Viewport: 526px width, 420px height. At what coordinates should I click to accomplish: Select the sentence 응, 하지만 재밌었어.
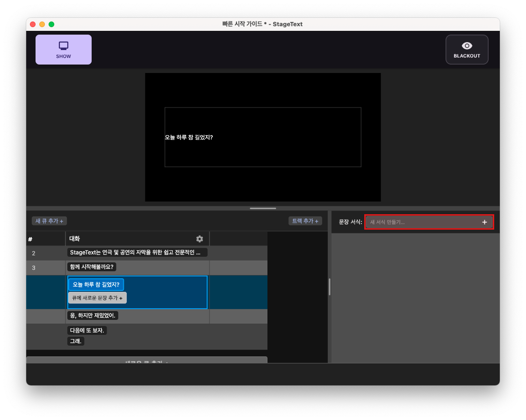coord(92,315)
